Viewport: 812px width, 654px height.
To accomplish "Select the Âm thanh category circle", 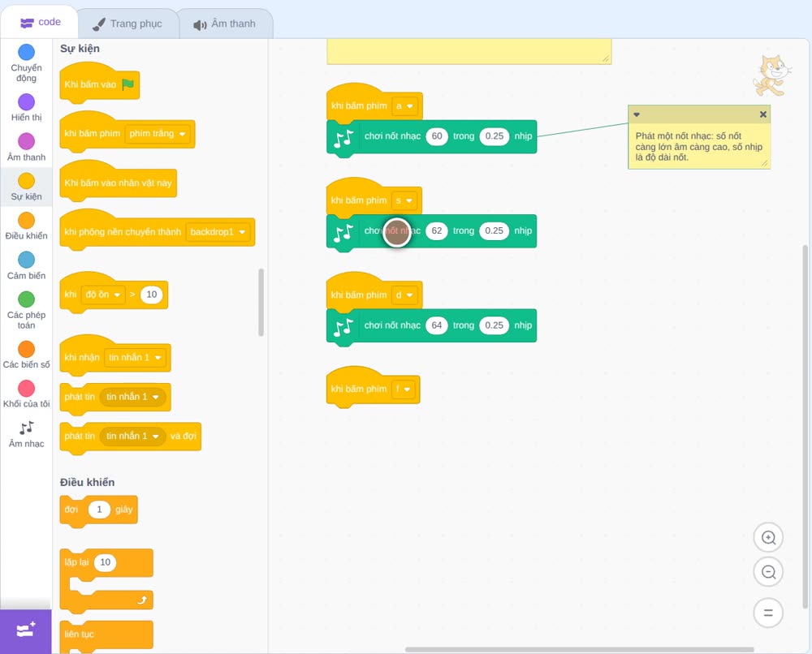I will 26,140.
